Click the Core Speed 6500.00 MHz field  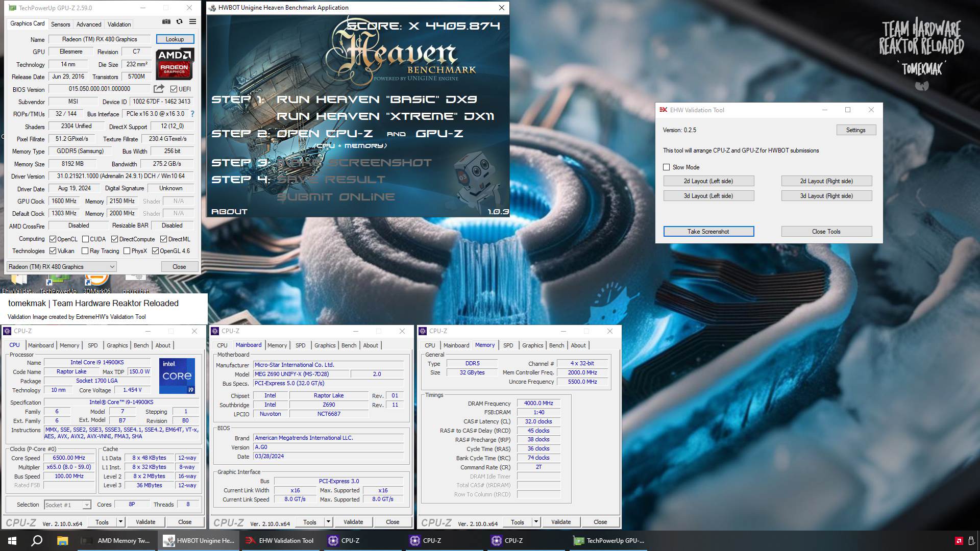[69, 458]
